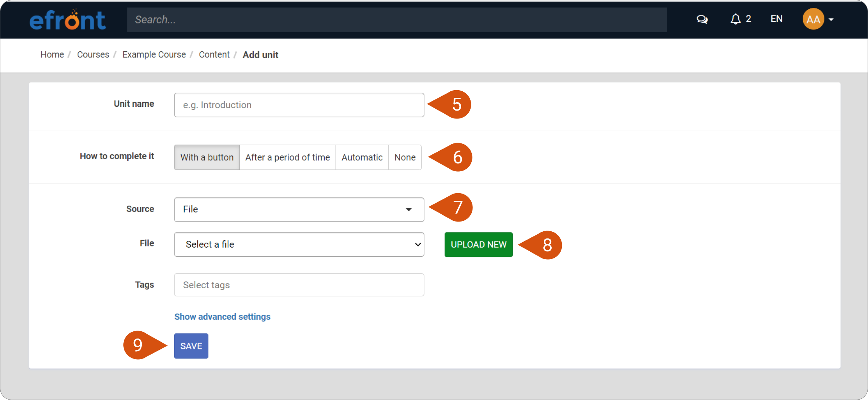Choose 'After a period of time' completion
The height and width of the screenshot is (400, 868).
[x=287, y=157]
